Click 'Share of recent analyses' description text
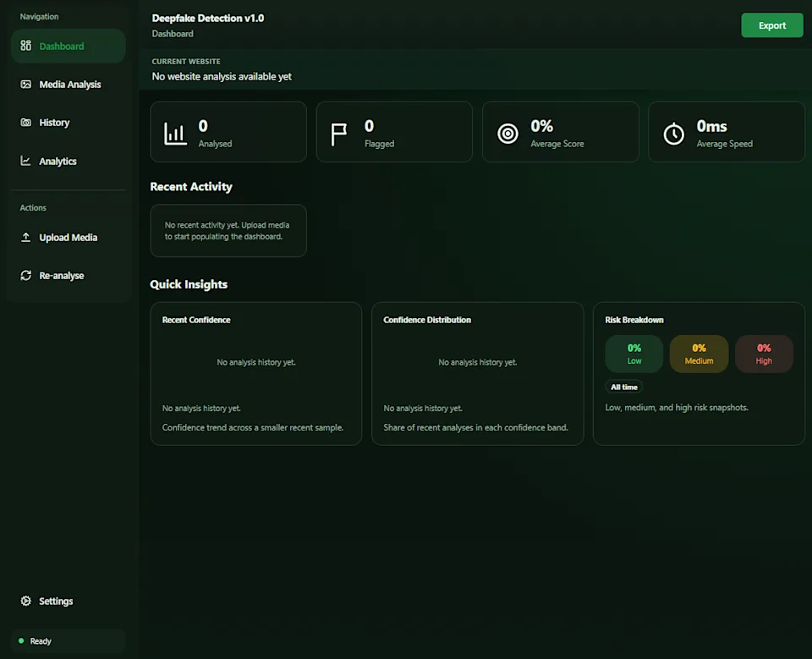812x659 pixels. (476, 427)
